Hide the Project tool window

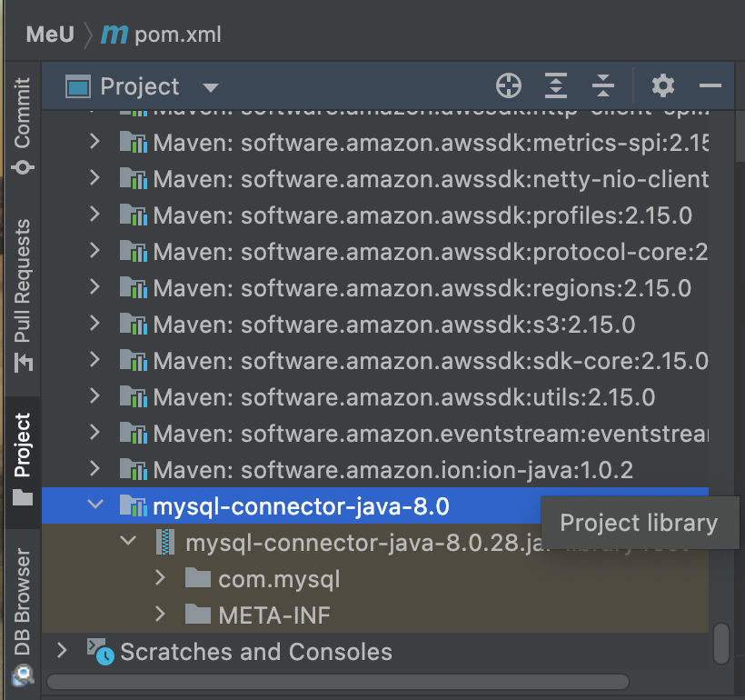[710, 86]
